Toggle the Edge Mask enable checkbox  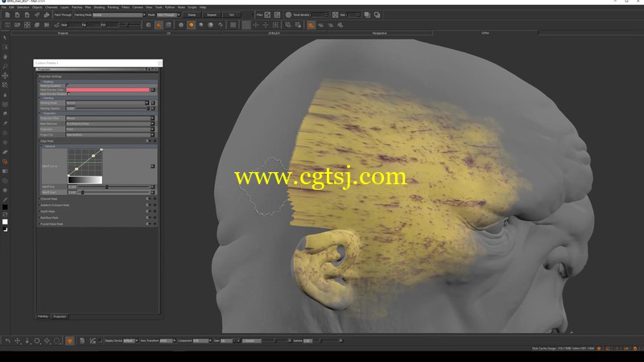147,141
